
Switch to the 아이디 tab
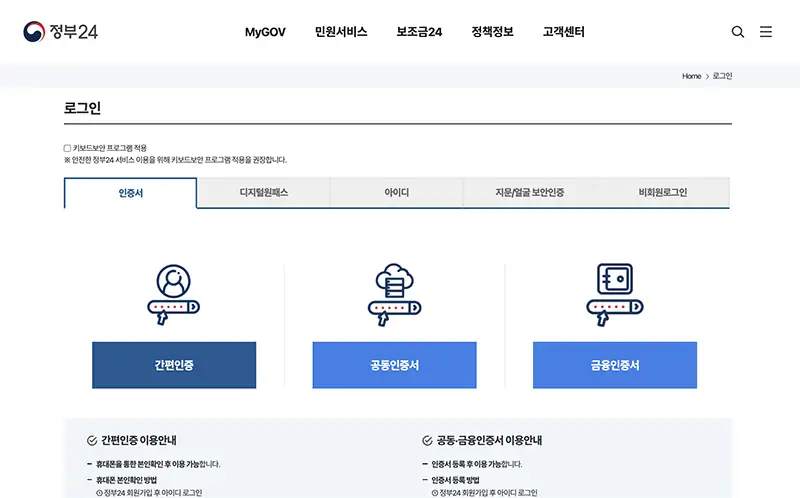tap(396, 192)
